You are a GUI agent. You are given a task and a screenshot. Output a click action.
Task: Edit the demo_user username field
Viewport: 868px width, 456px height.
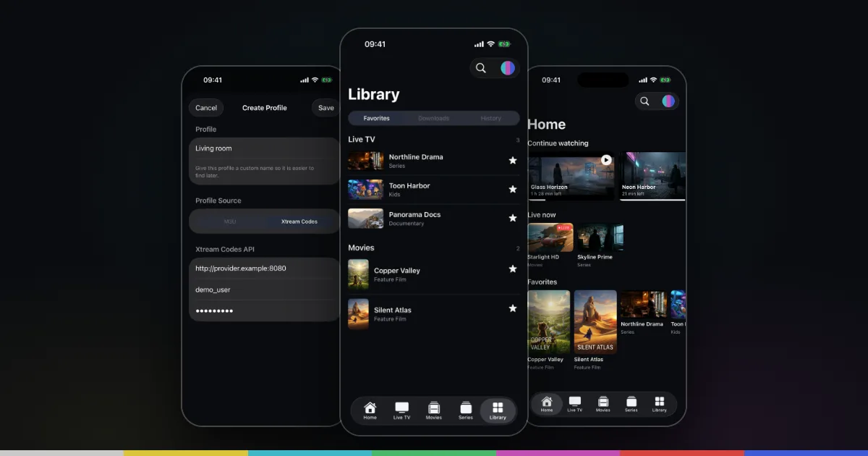[264, 290]
